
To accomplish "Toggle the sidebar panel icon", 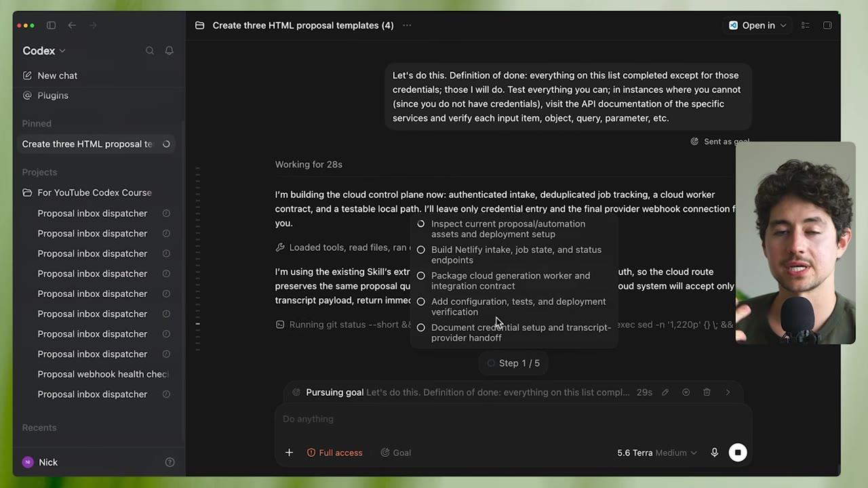I will [x=51, y=25].
